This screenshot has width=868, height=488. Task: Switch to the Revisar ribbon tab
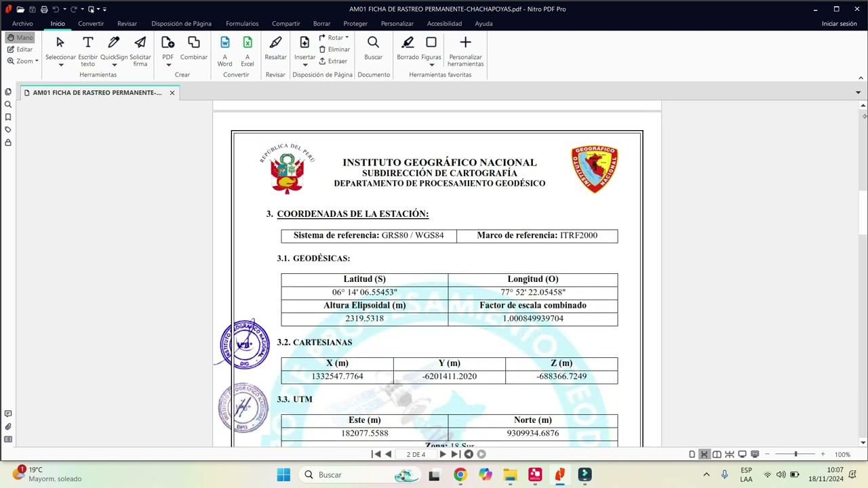point(127,24)
